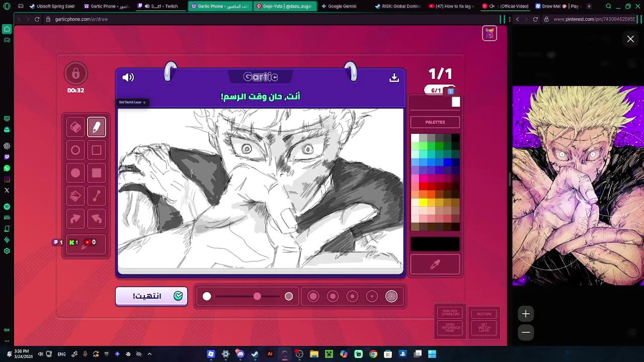The height and width of the screenshot is (362, 644).
Task: Zoom in on the Pinterest reference image
Action: 526,314
